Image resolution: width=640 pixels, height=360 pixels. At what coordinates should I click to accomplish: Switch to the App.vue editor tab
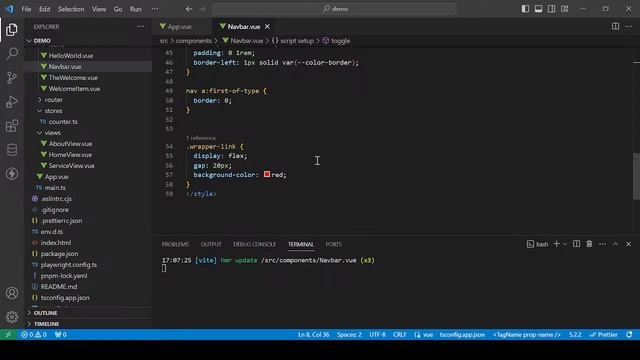179,27
